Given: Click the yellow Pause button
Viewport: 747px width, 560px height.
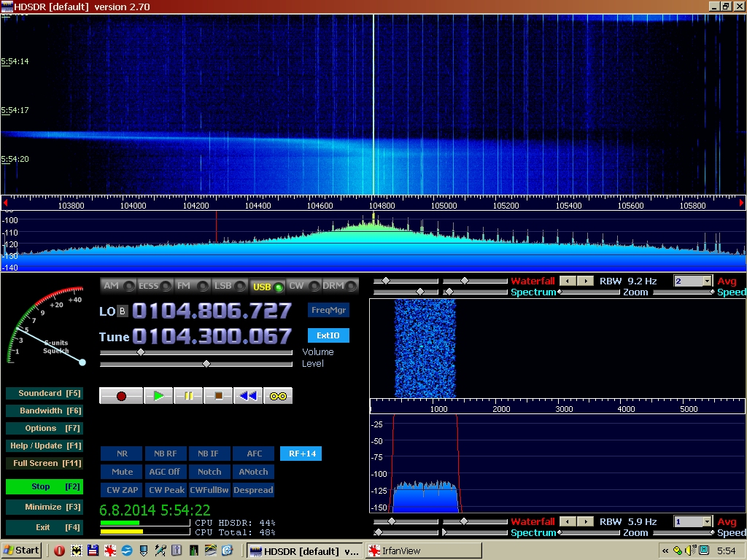Looking at the screenshot, I should pos(189,396).
